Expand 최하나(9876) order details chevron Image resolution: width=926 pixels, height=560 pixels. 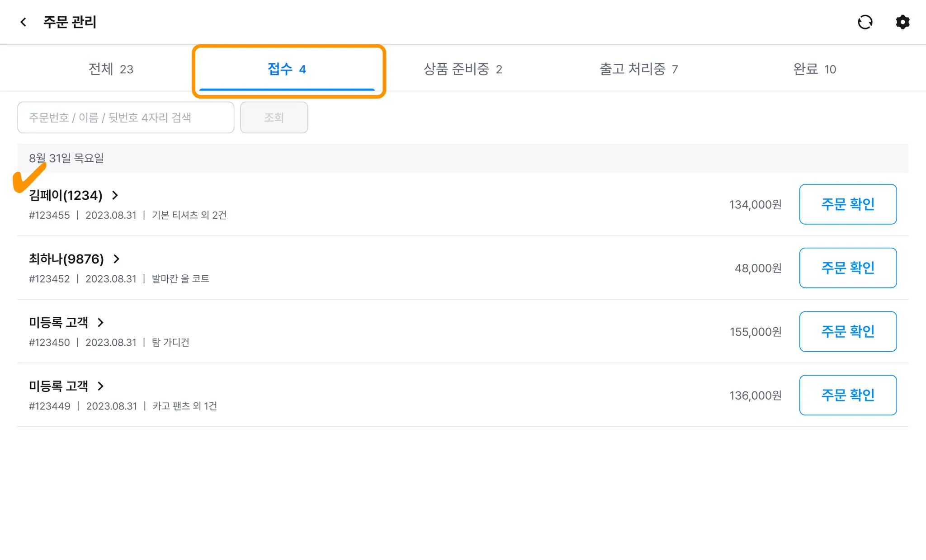[x=117, y=259]
